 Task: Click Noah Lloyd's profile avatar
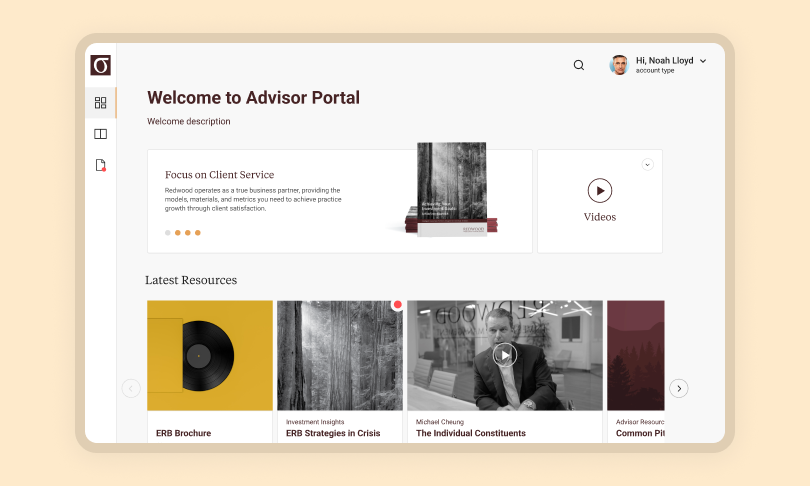point(619,65)
